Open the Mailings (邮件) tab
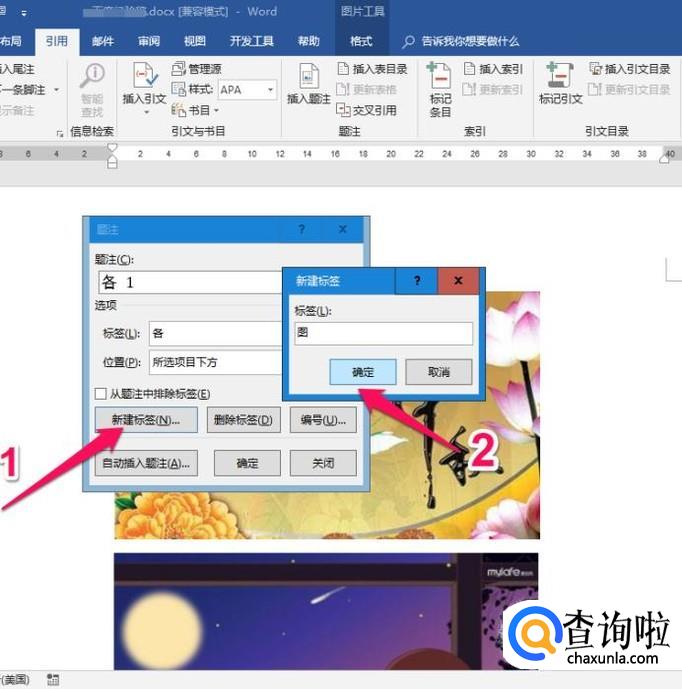Screen dimensions: 682x689 pos(103,41)
